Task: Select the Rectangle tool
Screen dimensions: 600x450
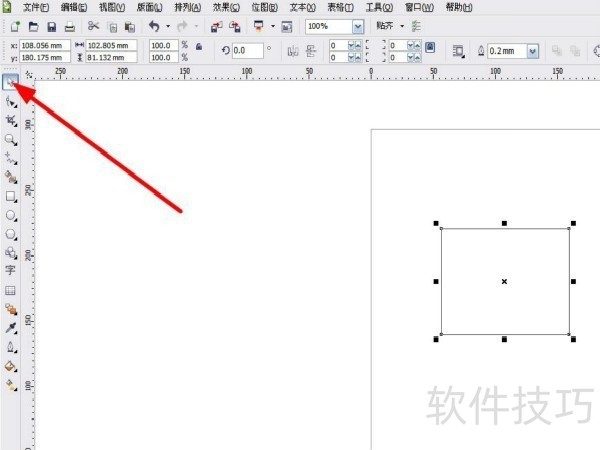Action: [11, 196]
